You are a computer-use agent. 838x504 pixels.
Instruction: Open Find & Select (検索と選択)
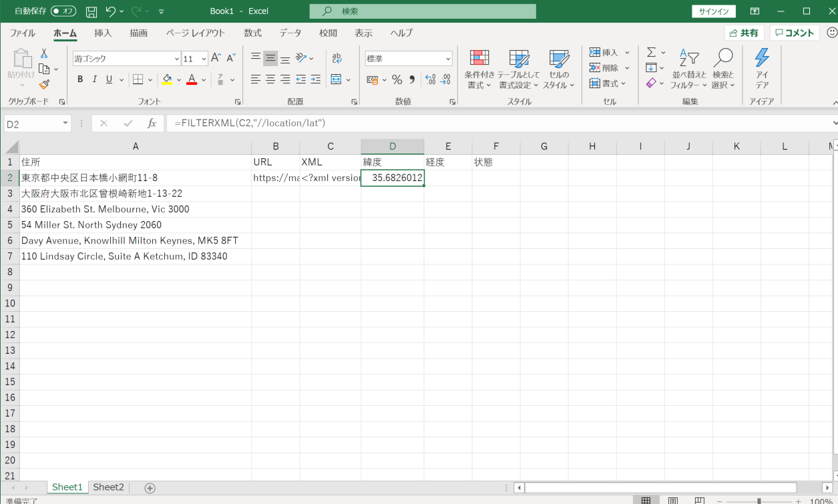coord(723,69)
